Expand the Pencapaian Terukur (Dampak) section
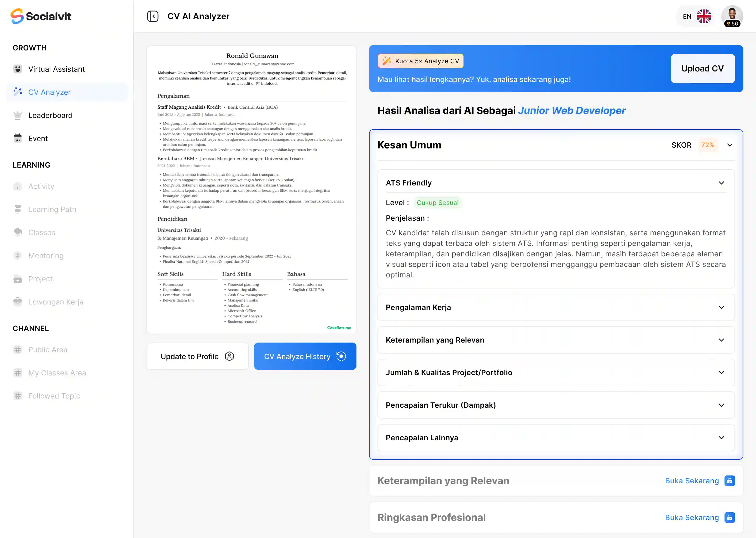756x538 pixels. (x=721, y=405)
